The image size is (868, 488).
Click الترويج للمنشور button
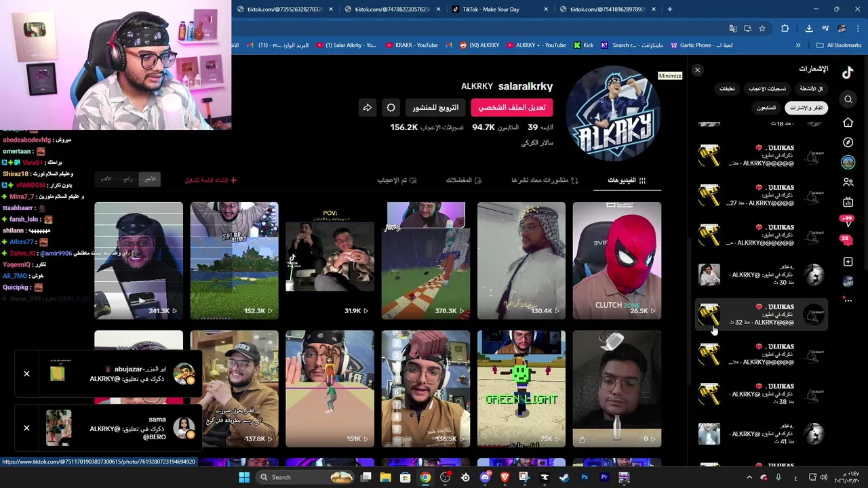click(x=435, y=108)
